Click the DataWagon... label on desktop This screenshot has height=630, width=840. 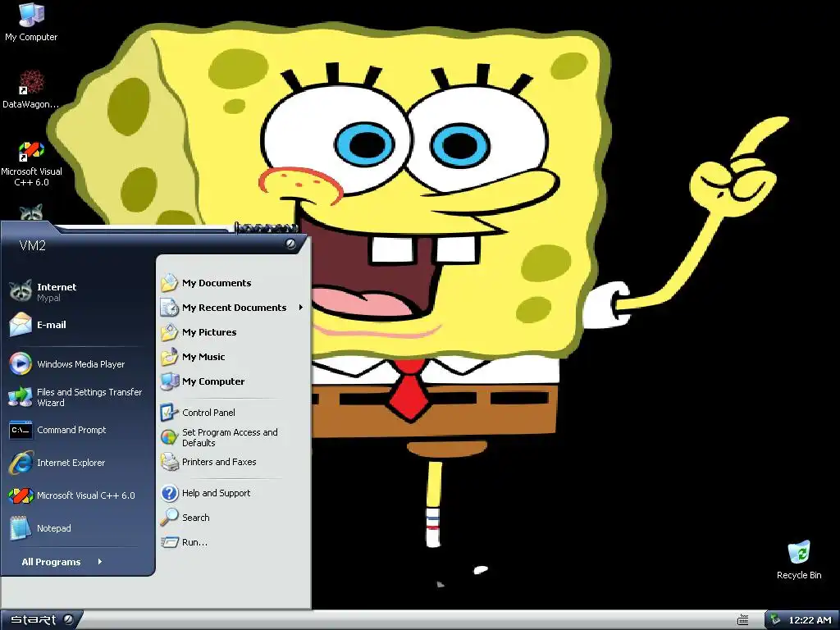point(31,104)
